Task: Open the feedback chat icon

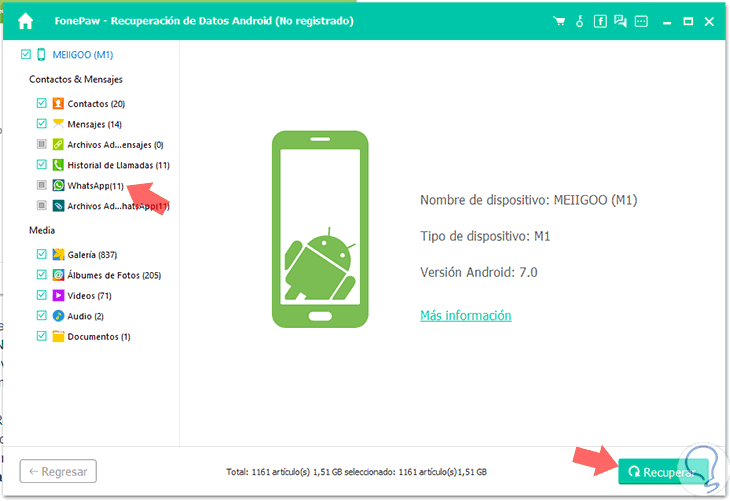Action: [620, 21]
